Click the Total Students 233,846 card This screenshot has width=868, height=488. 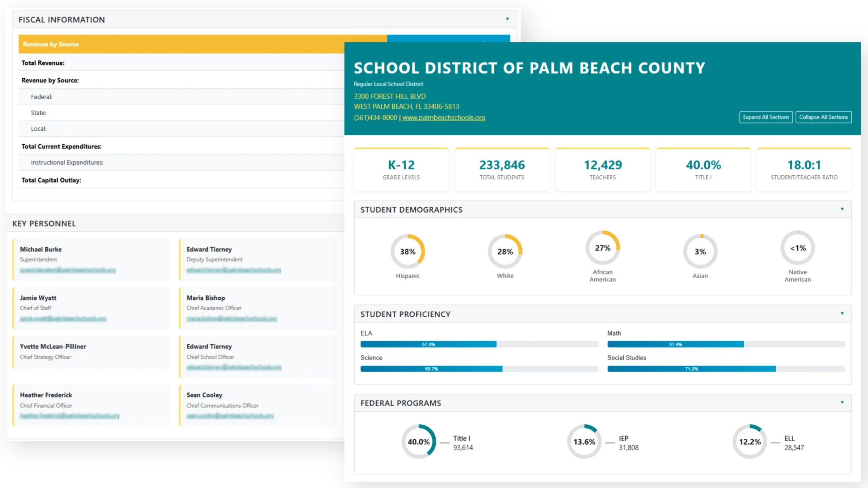pyautogui.click(x=502, y=170)
